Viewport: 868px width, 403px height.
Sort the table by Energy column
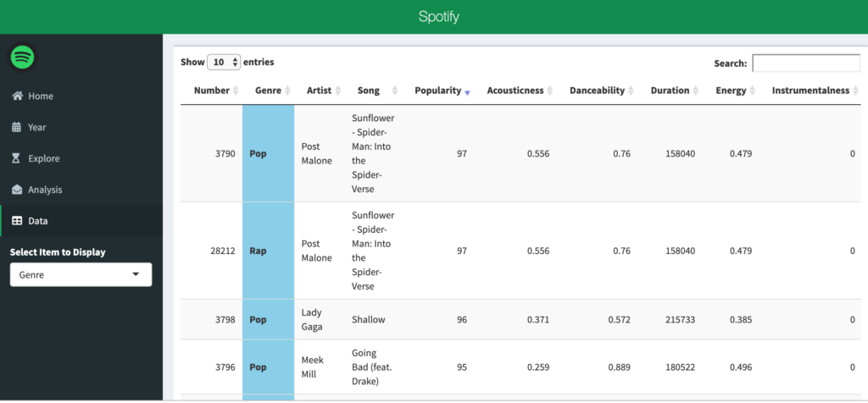(731, 91)
